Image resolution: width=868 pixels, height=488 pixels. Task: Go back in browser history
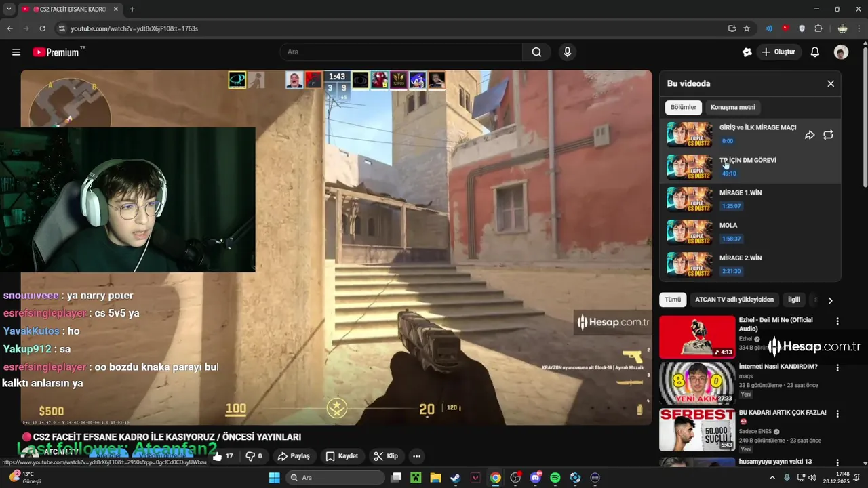[9, 28]
